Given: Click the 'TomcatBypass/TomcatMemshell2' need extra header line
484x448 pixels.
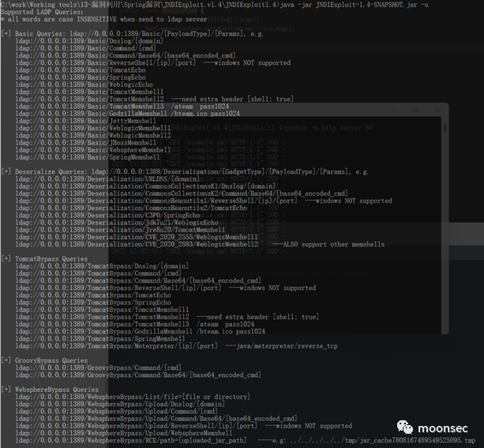Looking at the screenshot, I should pyautogui.click(x=167, y=317).
